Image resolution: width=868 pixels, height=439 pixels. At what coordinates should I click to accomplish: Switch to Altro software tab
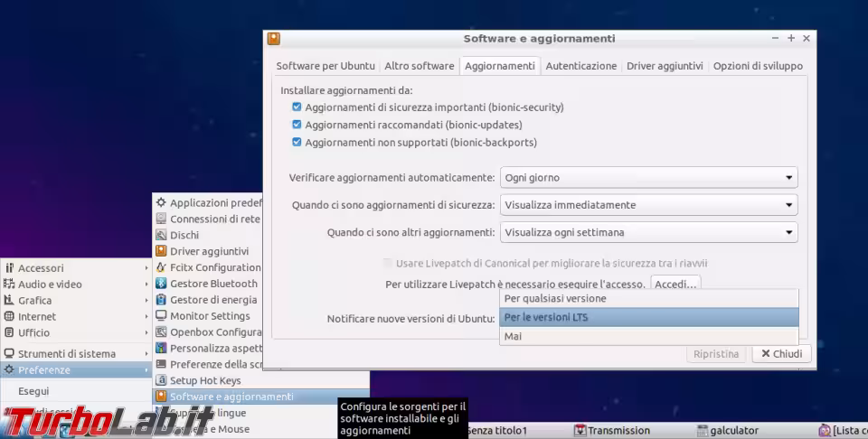[419, 66]
